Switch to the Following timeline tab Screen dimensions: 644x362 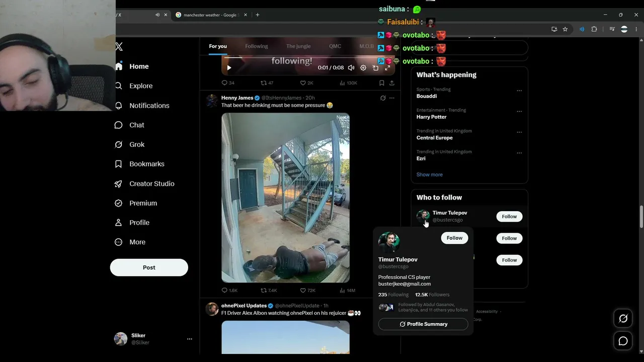[257, 46]
